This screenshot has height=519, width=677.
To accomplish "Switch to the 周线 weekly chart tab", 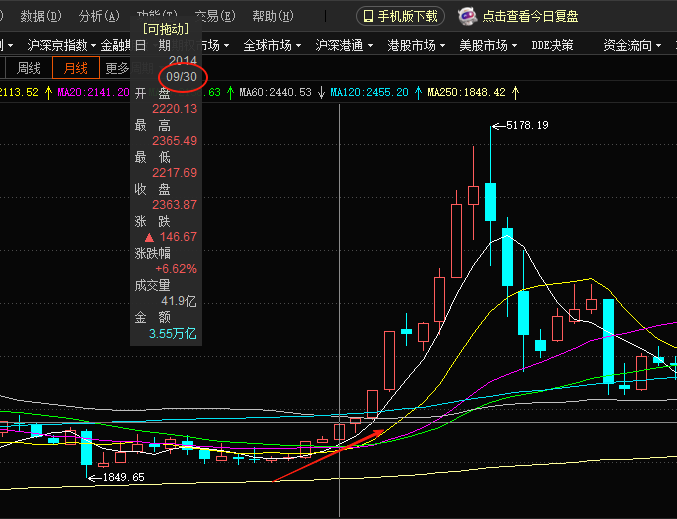I will pyautogui.click(x=29, y=68).
